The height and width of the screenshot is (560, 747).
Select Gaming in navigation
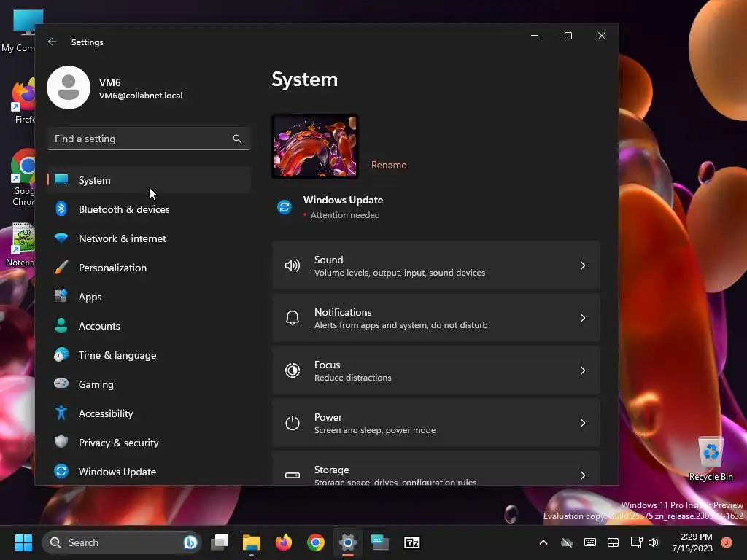coord(149,384)
